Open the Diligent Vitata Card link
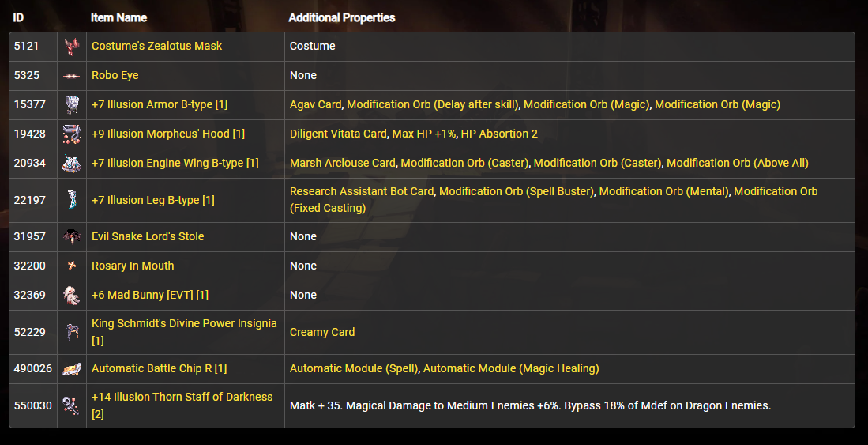Screen dimensions: 868x445 [x=338, y=134]
